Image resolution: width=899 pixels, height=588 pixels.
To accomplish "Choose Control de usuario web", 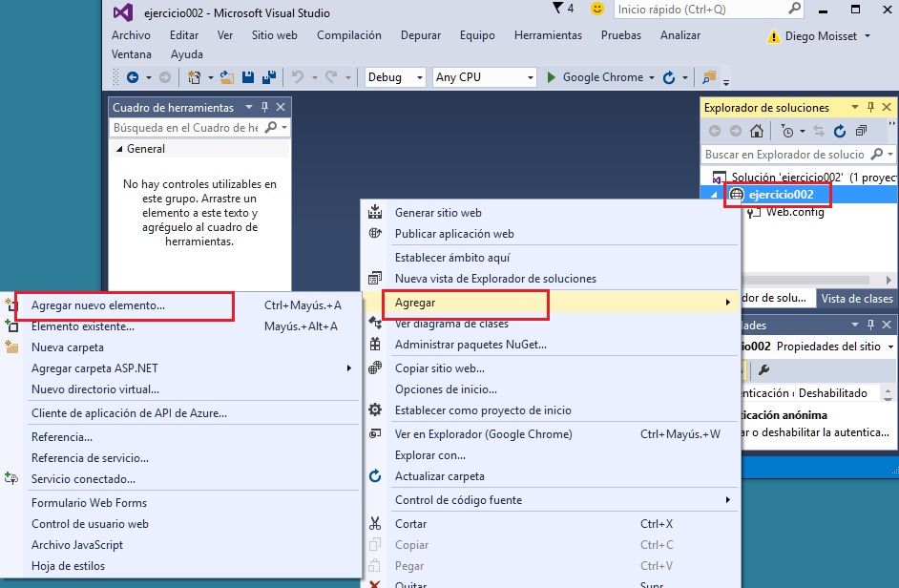I will pyautogui.click(x=181, y=524).
